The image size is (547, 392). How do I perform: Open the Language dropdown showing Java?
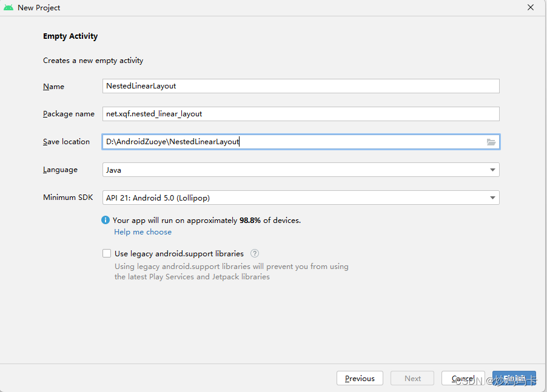pos(301,170)
